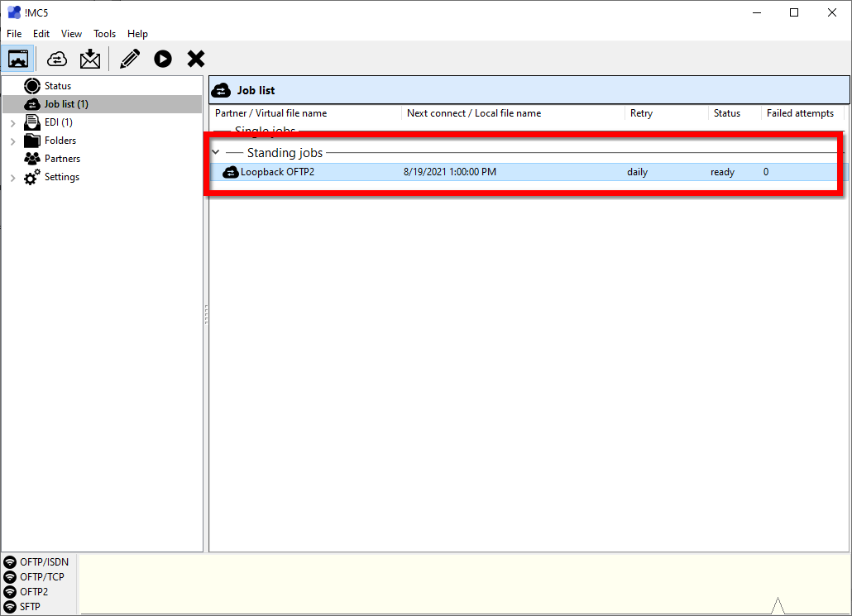Open the Edit menu

tap(41, 34)
